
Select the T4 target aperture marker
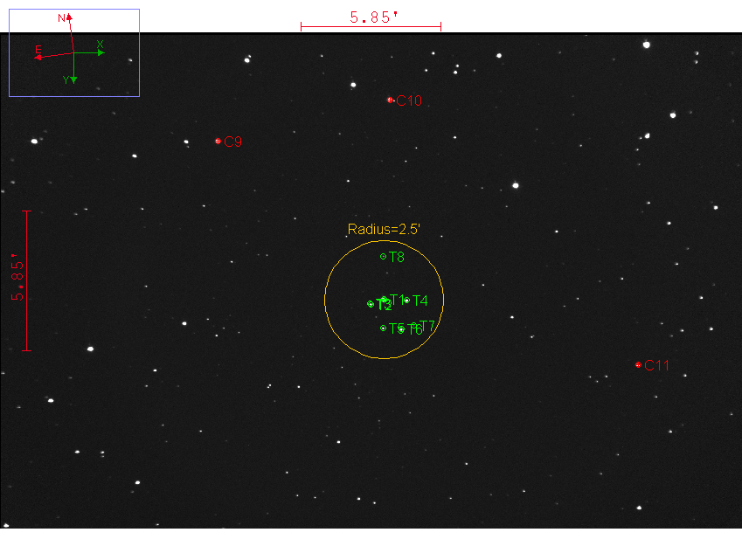tap(406, 301)
